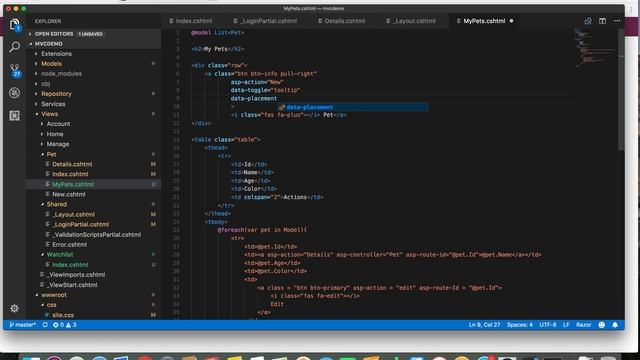Open the Extensions view icon
640x360 pixels.
15,116
